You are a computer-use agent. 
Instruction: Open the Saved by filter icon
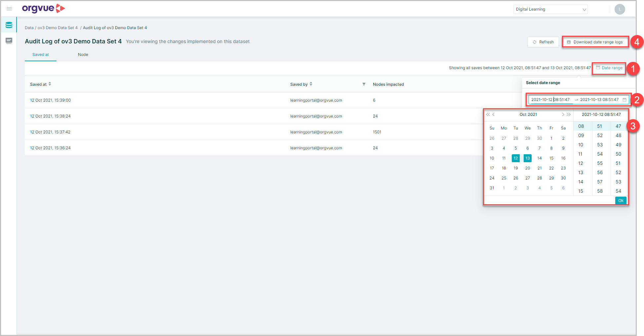pos(364,84)
